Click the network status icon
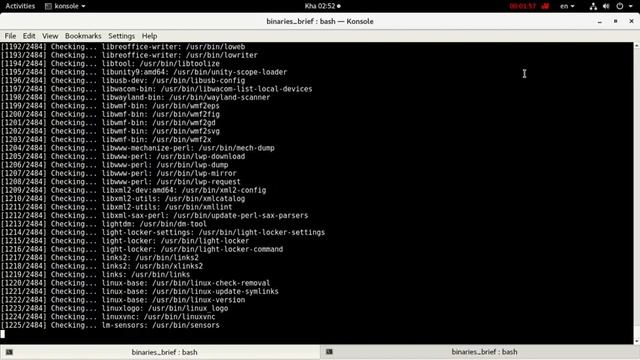Image resolution: width=640 pixels, height=360 pixels. 593,6
